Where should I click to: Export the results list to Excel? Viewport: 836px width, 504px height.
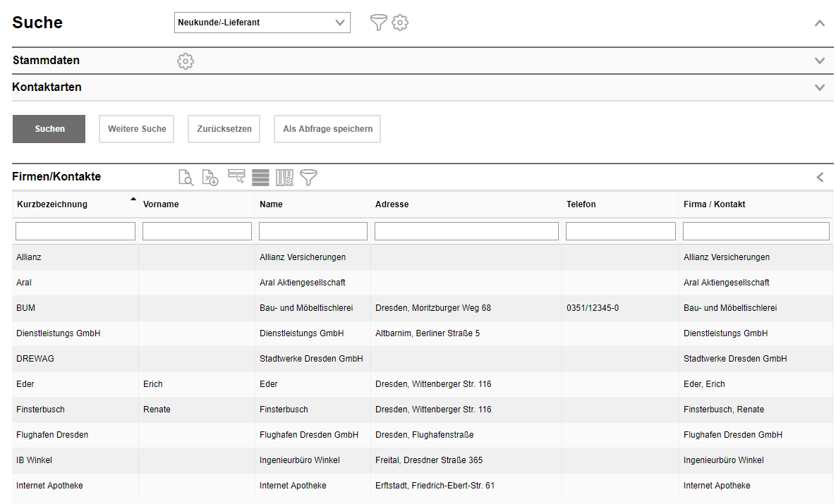[x=210, y=178]
